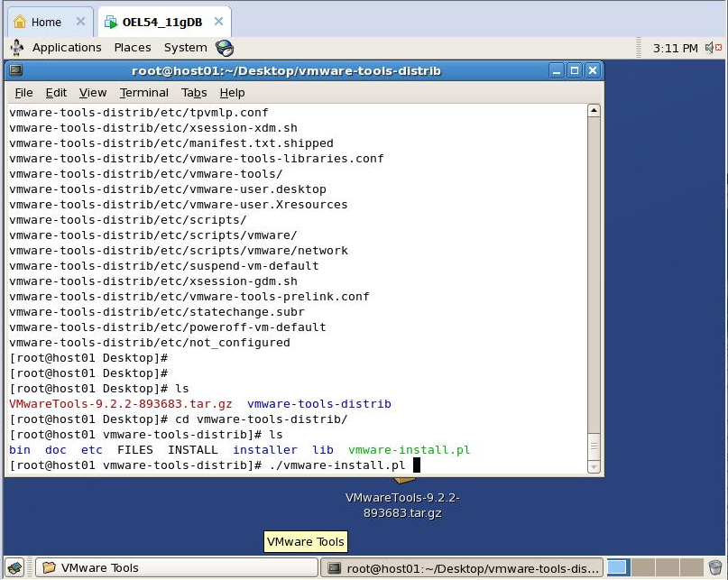728x580 pixels.
Task: Click the terminal scrollbar thumb
Action: [594, 446]
